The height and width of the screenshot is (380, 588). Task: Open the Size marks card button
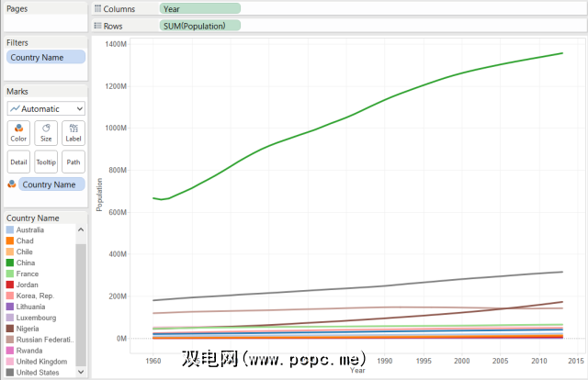46,133
